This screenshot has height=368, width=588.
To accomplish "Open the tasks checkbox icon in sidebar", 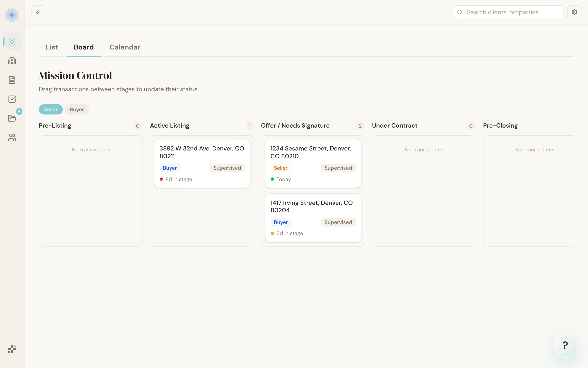I will coord(12,99).
